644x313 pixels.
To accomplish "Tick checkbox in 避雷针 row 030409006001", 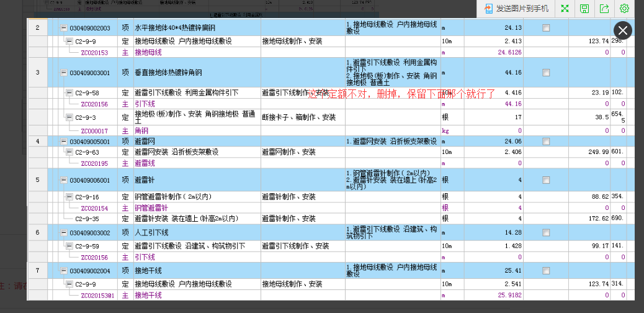I will coord(546,180).
